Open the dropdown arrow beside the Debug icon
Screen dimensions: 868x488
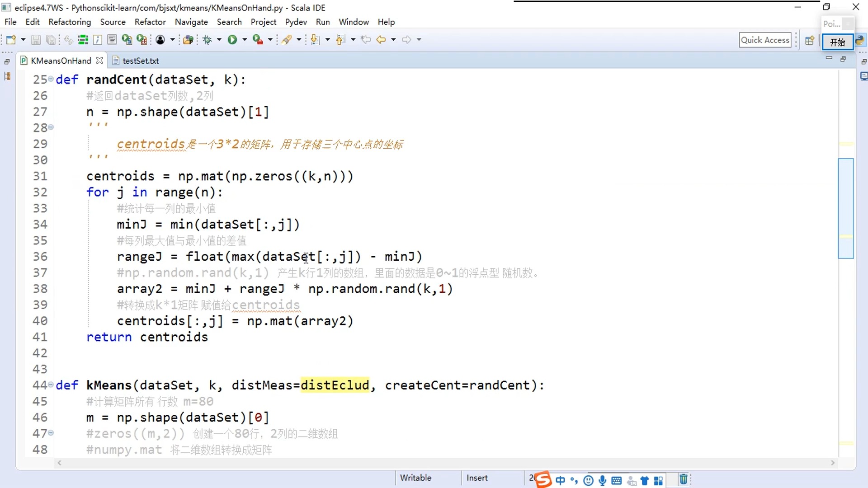coord(219,40)
